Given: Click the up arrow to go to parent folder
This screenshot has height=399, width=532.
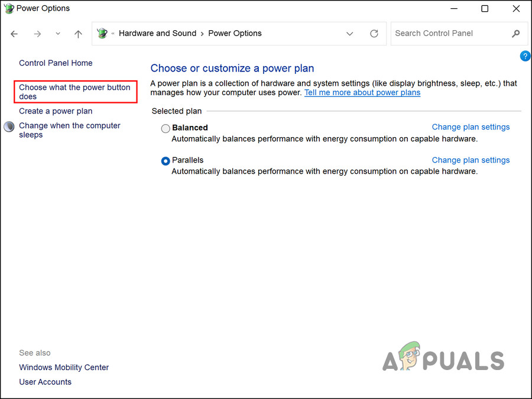Looking at the screenshot, I should pyautogui.click(x=78, y=34).
